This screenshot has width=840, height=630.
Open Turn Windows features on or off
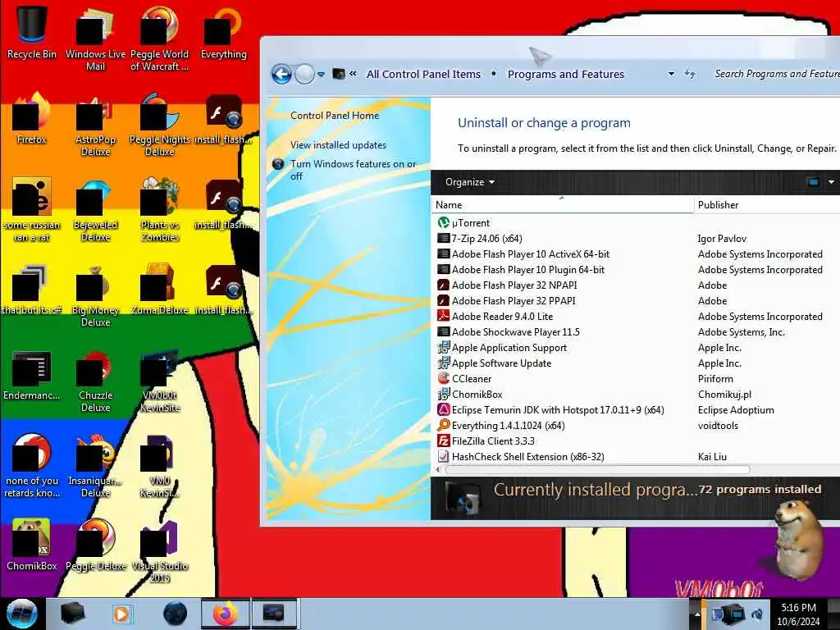click(x=353, y=170)
